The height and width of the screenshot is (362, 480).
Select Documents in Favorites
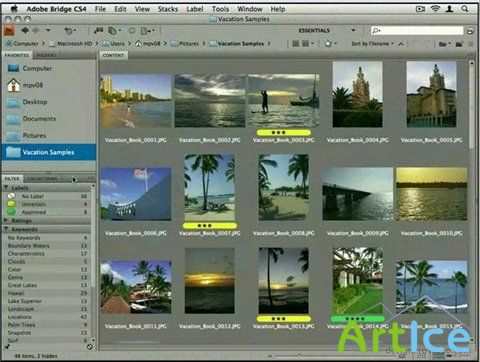pyautogui.click(x=49, y=119)
